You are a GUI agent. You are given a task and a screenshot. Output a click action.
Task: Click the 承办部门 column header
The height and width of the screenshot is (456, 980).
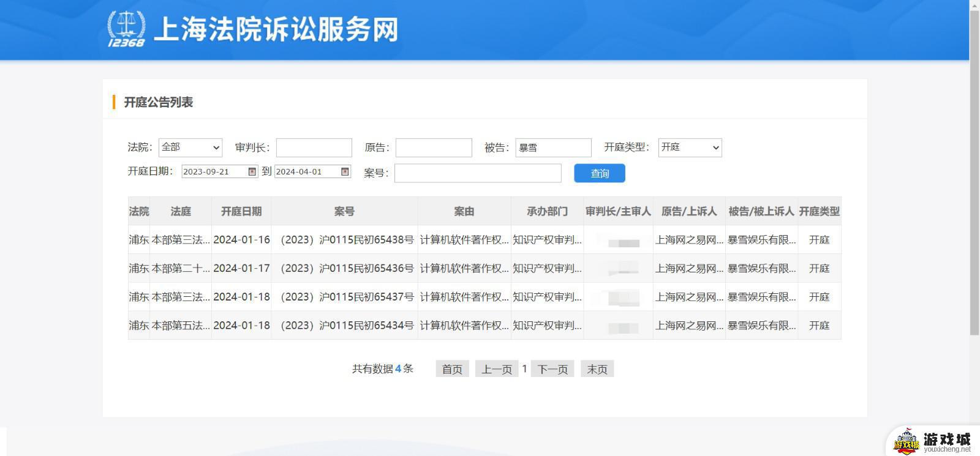(548, 211)
